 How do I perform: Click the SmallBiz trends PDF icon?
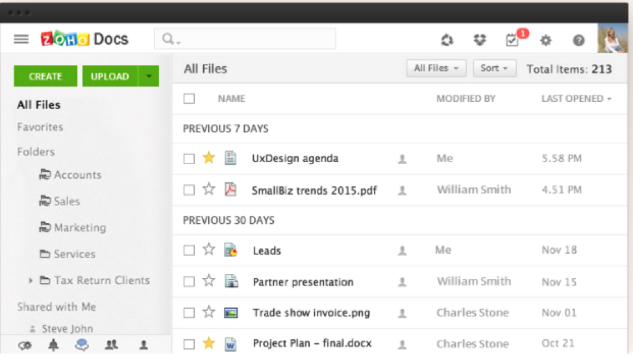coord(230,189)
